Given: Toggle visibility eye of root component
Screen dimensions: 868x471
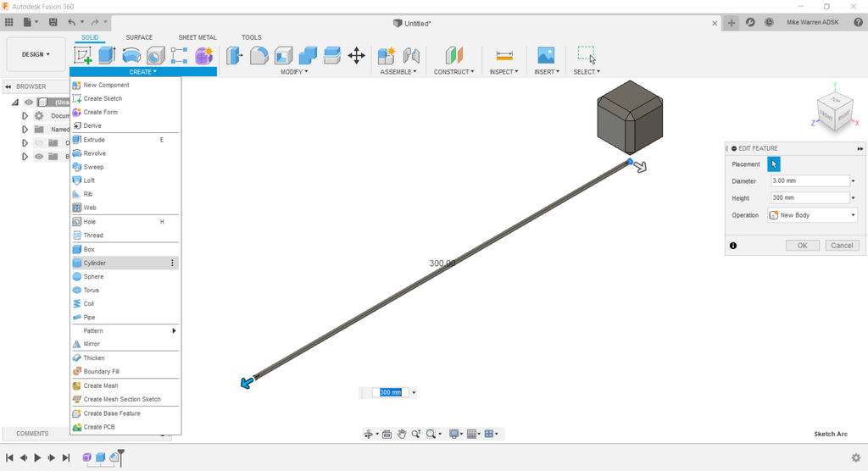Looking at the screenshot, I should coord(29,102).
